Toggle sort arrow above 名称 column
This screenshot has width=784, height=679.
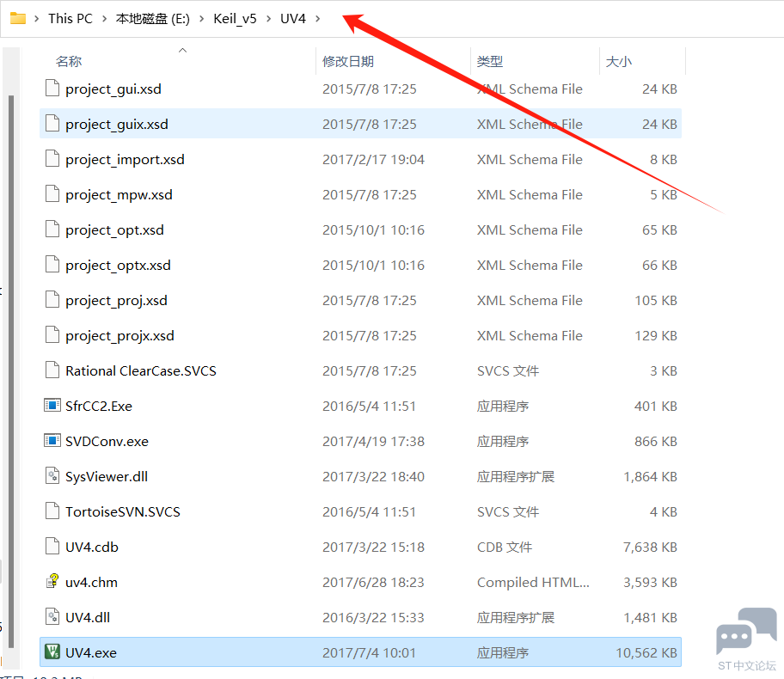[x=182, y=50]
